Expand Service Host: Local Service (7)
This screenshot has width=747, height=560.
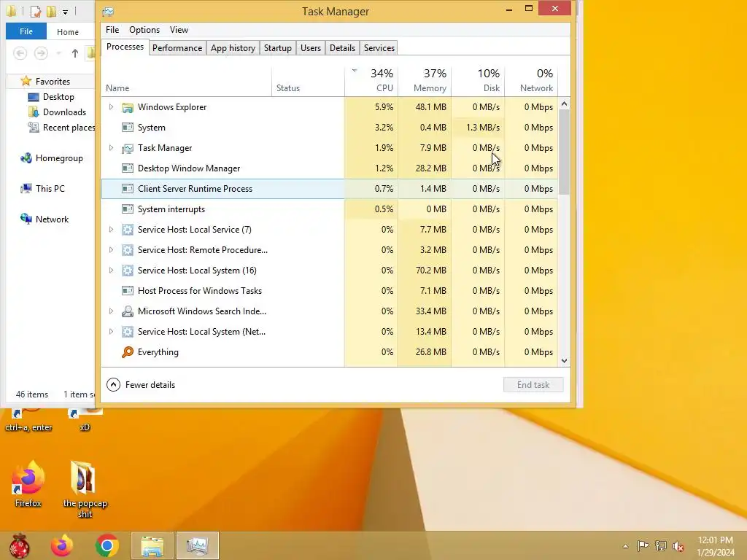111,230
